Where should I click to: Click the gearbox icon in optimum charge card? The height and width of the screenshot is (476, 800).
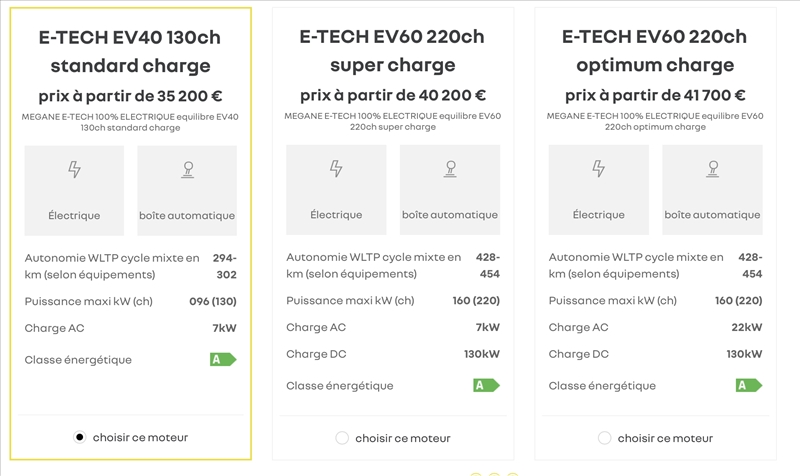(712, 169)
